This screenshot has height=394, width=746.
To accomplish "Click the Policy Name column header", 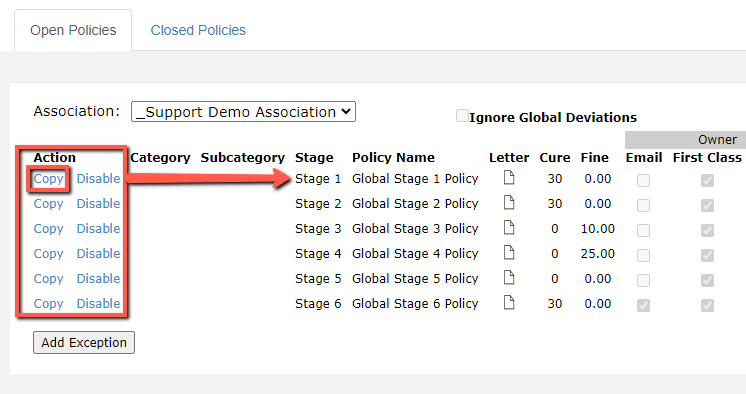I will pyautogui.click(x=393, y=158).
